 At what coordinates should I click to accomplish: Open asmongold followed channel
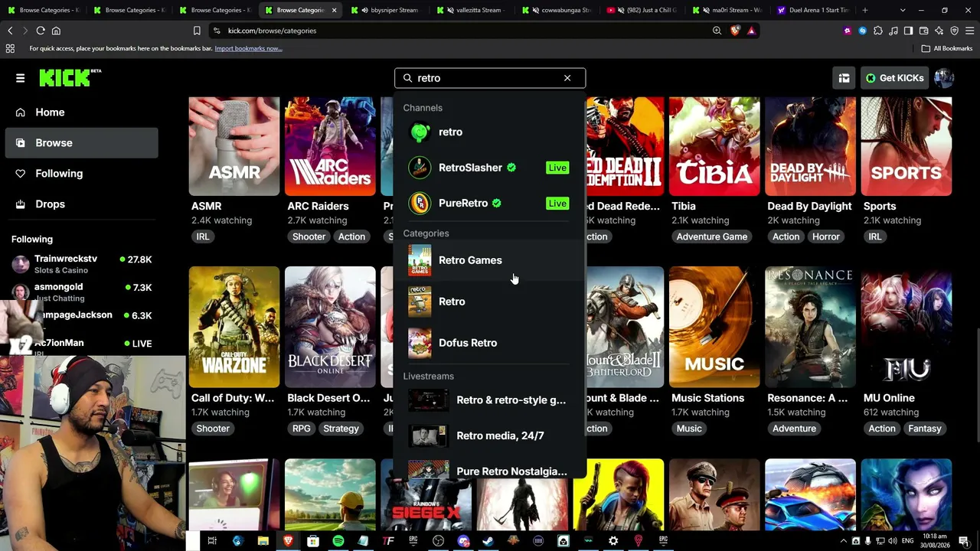[x=82, y=292]
